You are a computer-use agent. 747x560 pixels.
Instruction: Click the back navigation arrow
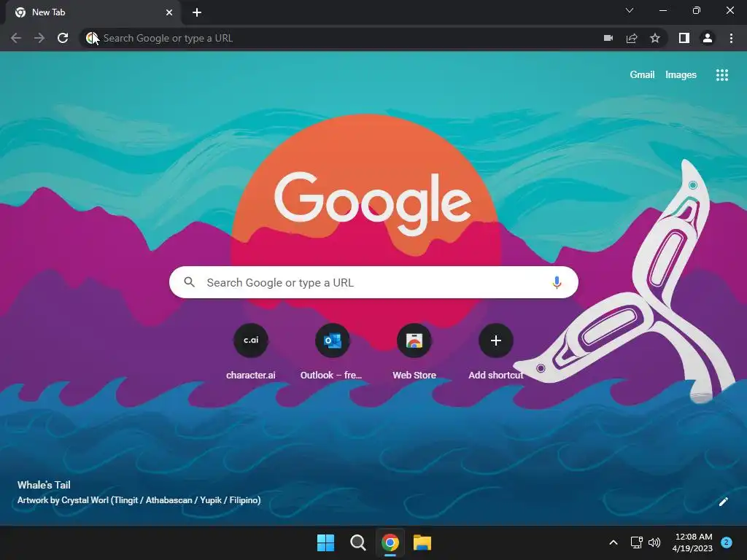(16, 38)
